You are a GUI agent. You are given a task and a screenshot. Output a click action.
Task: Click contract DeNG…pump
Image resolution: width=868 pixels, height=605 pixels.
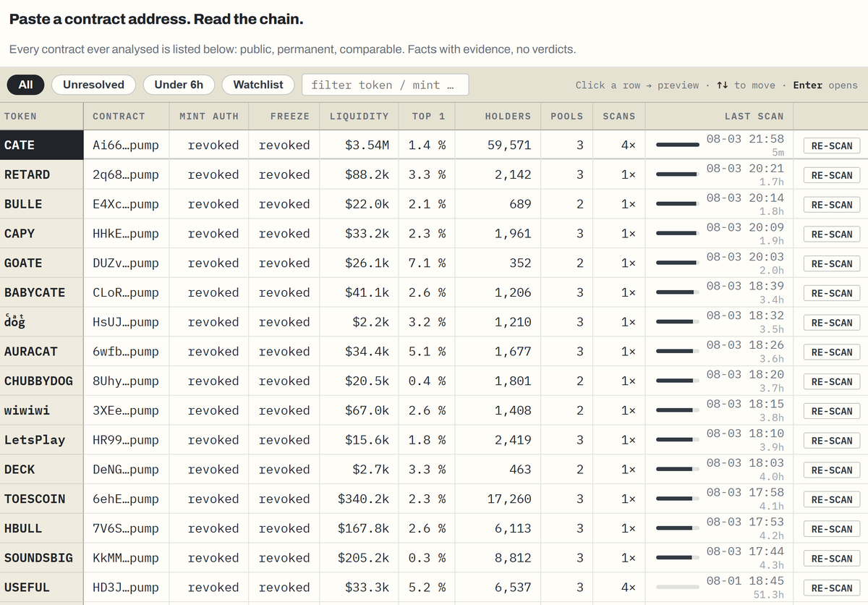point(126,470)
